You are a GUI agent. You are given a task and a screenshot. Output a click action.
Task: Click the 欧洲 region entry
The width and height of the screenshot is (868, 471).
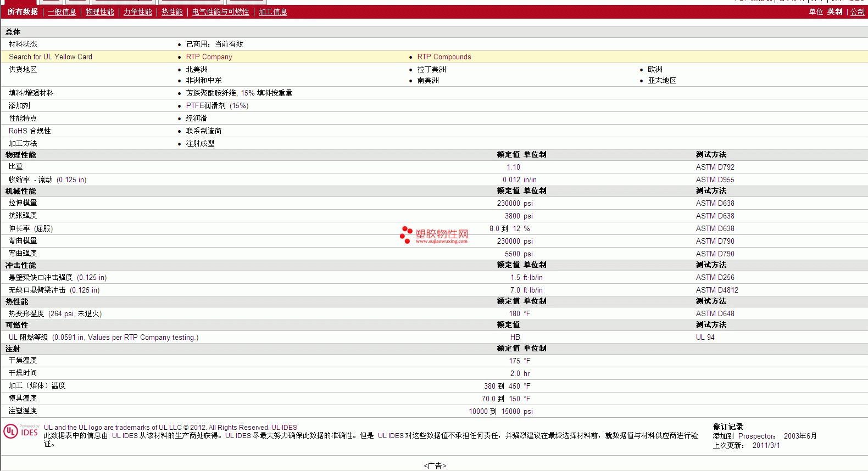(655, 69)
